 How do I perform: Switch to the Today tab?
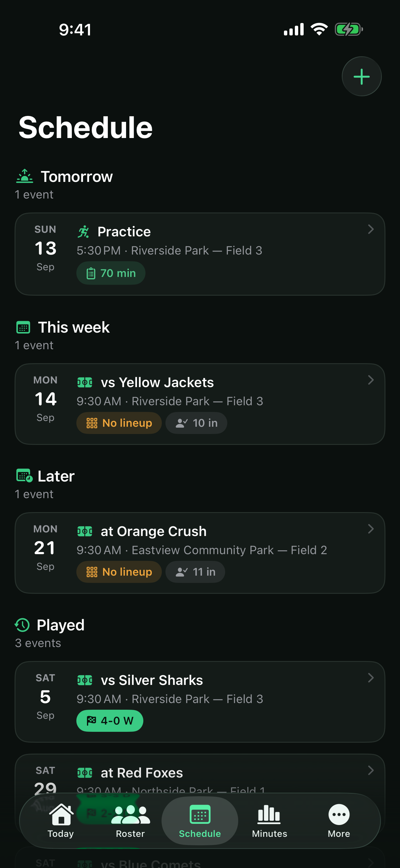tap(61, 821)
